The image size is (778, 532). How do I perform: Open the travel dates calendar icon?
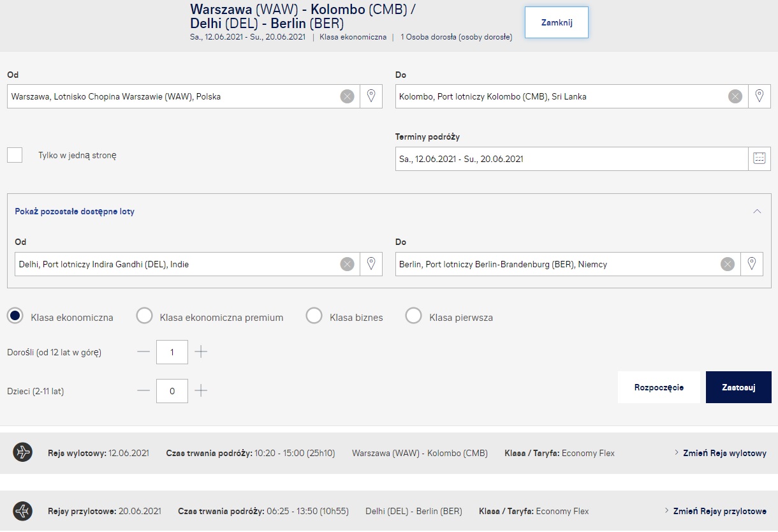(760, 159)
